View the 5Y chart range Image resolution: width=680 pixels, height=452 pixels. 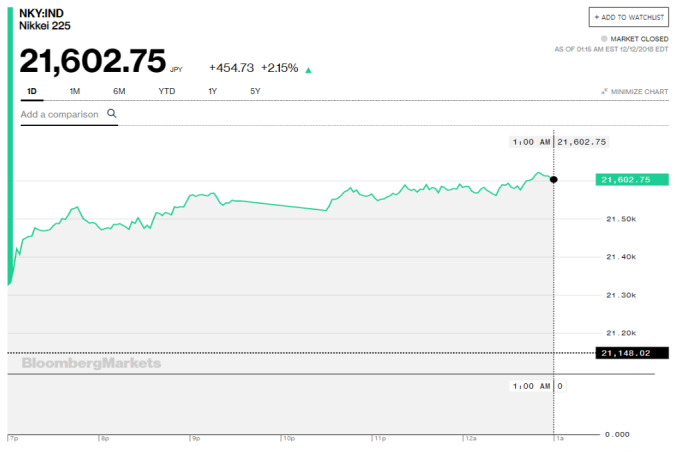[255, 91]
